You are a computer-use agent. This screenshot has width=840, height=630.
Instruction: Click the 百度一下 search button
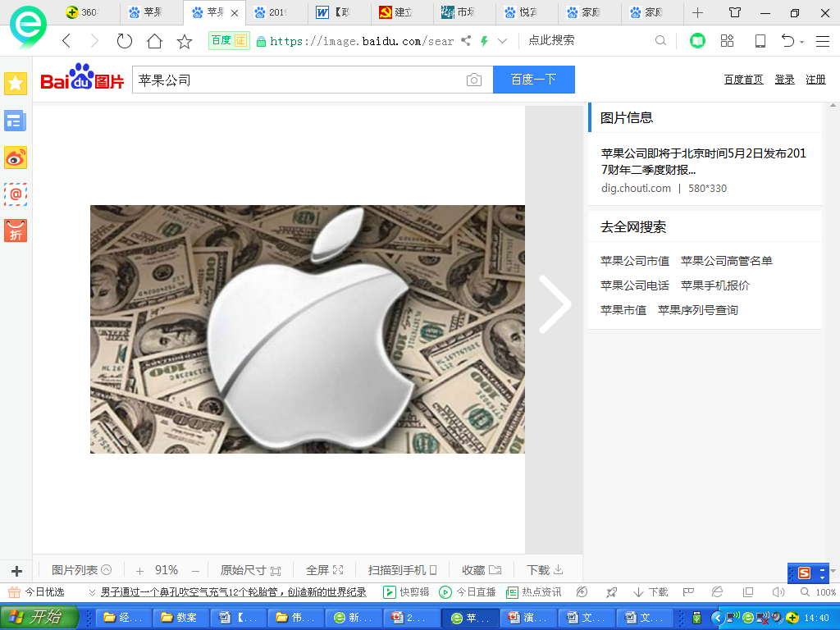tap(533, 80)
